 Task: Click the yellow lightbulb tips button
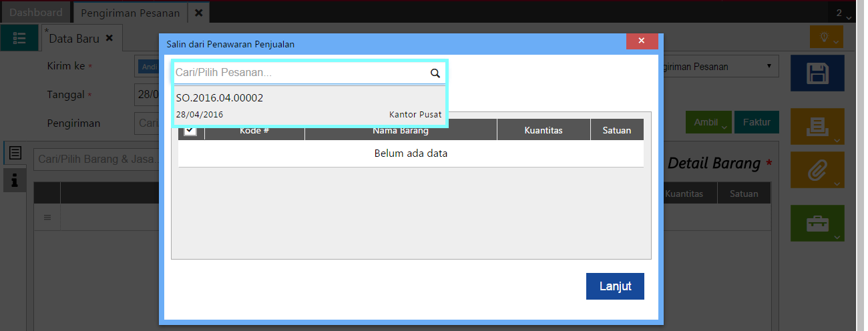click(x=826, y=37)
